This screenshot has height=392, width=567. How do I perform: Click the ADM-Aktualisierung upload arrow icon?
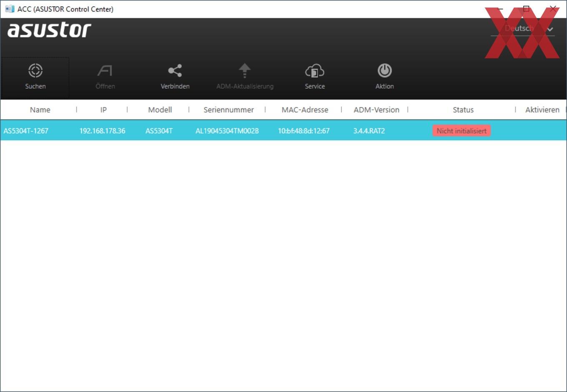(245, 70)
